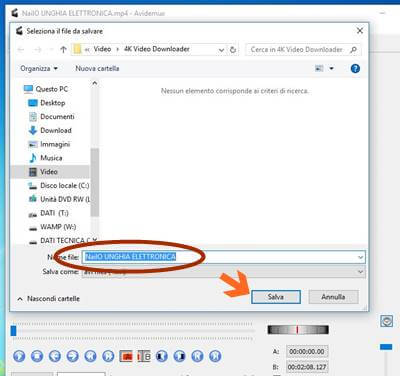
Task: Click the back navigation arrow
Action: [21, 50]
